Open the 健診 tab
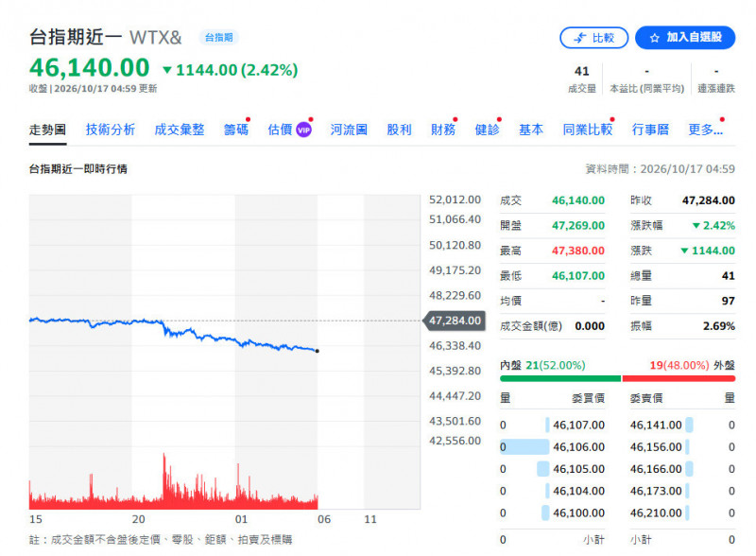Viewport: 756px width, 556px height. click(x=487, y=130)
